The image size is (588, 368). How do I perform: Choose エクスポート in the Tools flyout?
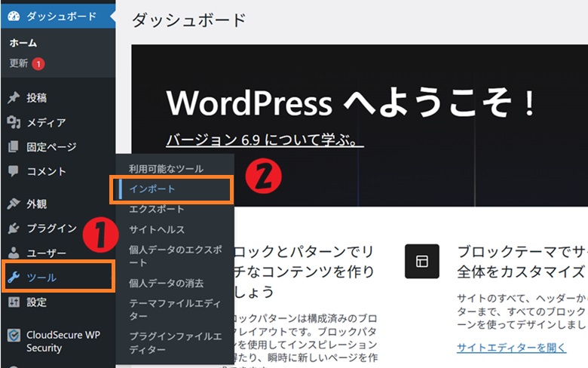coord(156,209)
